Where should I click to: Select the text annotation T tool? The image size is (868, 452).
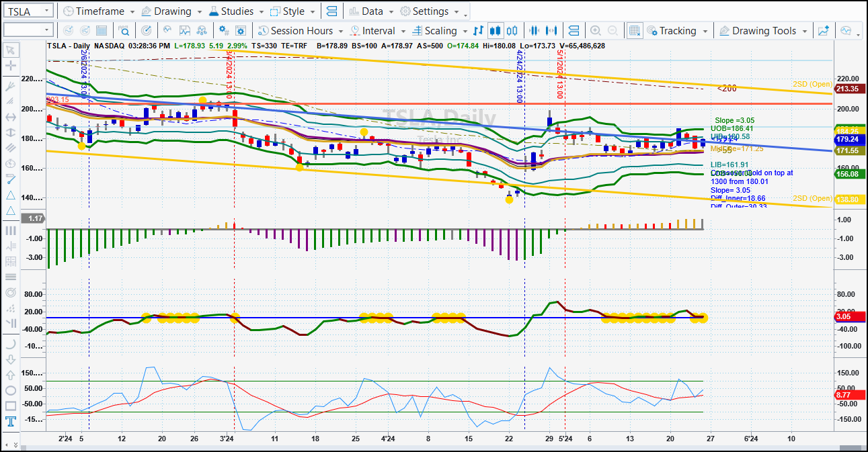click(x=11, y=422)
